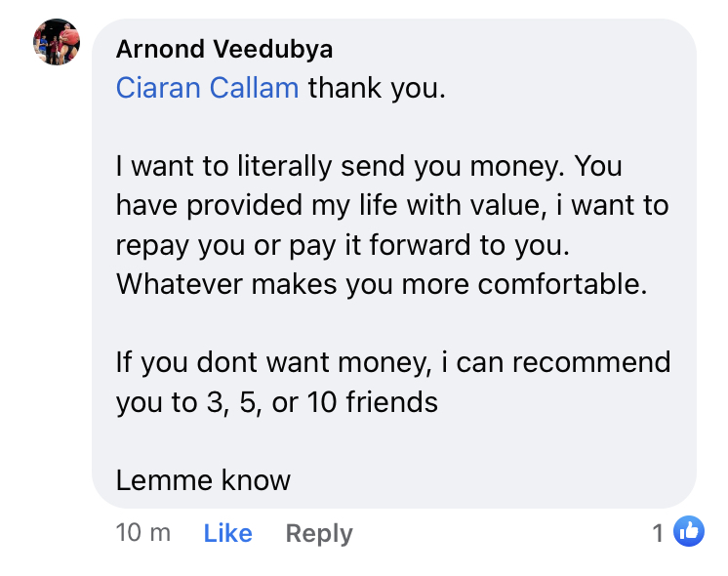This screenshot has width=728, height=576.
Task: Click the word 'literally' in the comment
Action: [285, 167]
